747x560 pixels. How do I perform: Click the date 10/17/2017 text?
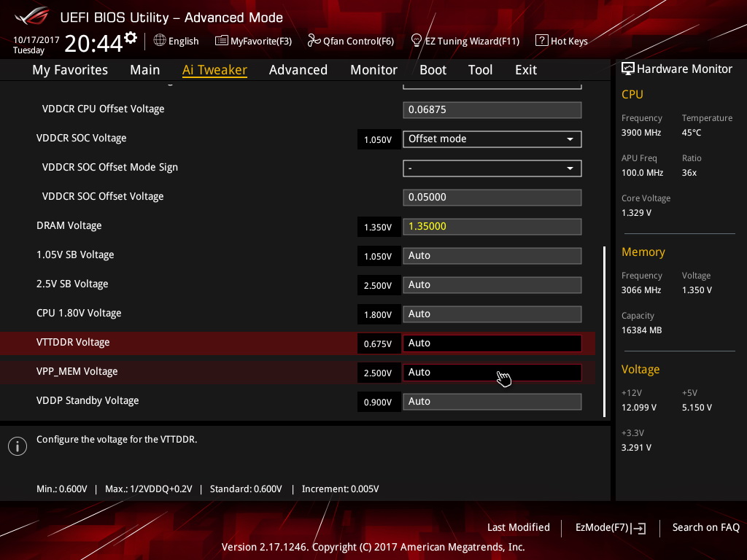point(36,40)
